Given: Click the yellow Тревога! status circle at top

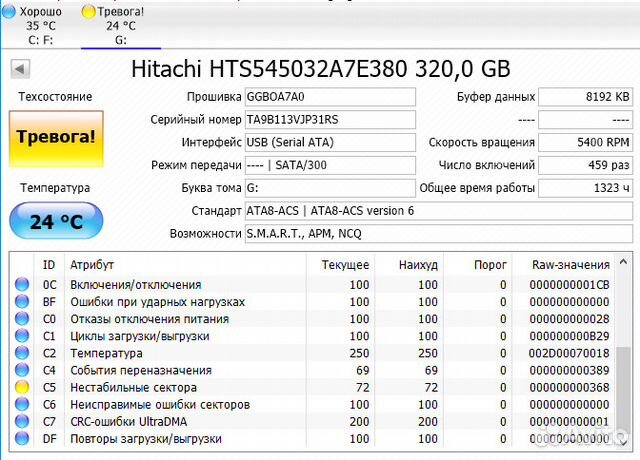Looking at the screenshot, I should tap(88, 12).
